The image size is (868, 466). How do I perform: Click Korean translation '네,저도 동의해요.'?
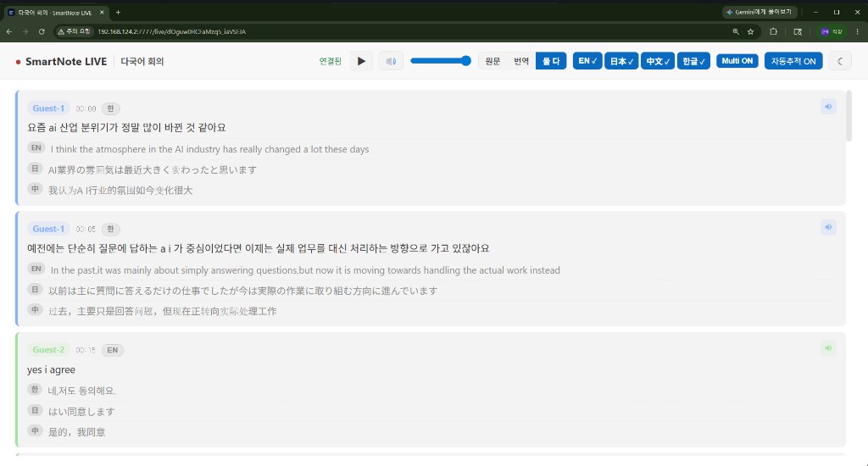[82, 391]
